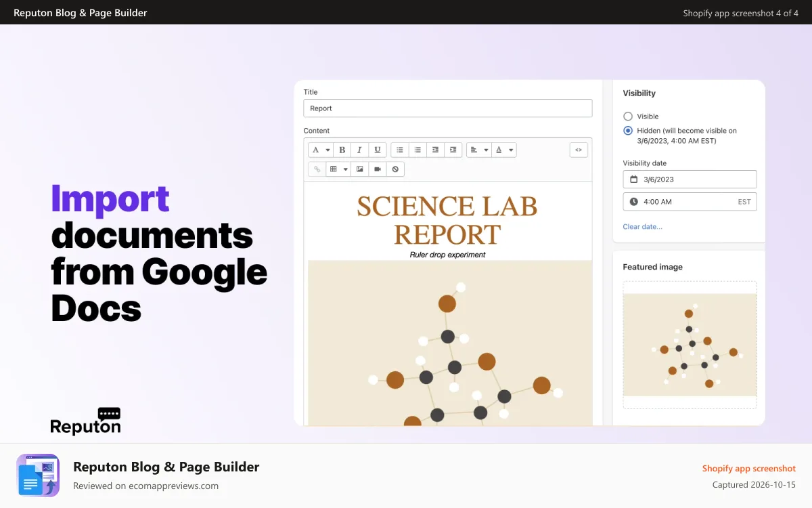Viewport: 812px width, 508px height.
Task: Click the Reputon Blog & Page Builder app icon
Action: (x=38, y=475)
